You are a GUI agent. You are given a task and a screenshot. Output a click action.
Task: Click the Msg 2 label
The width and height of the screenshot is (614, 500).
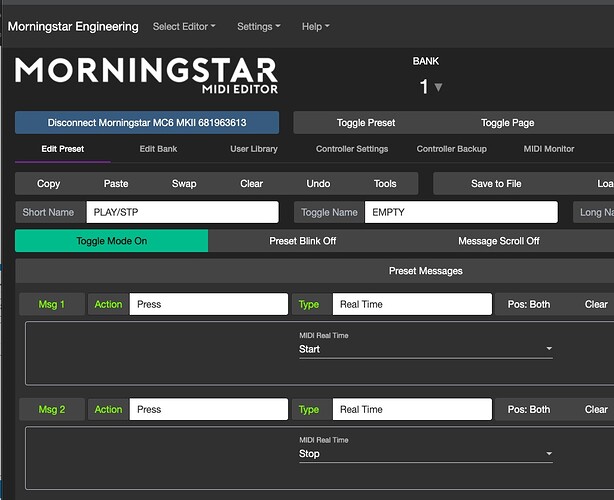[52, 409]
